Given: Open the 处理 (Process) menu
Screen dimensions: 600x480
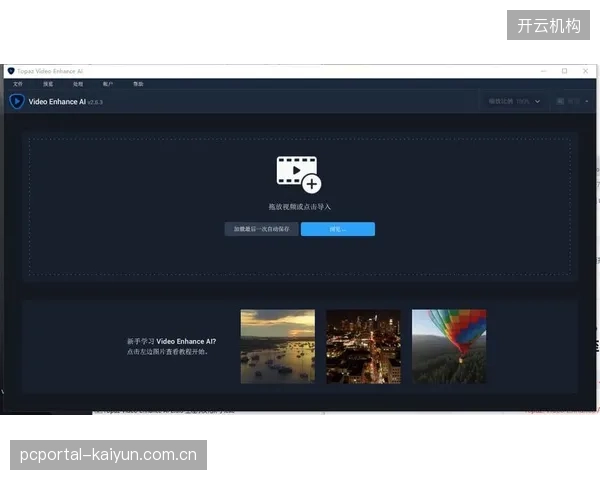Looking at the screenshot, I should coord(78,84).
